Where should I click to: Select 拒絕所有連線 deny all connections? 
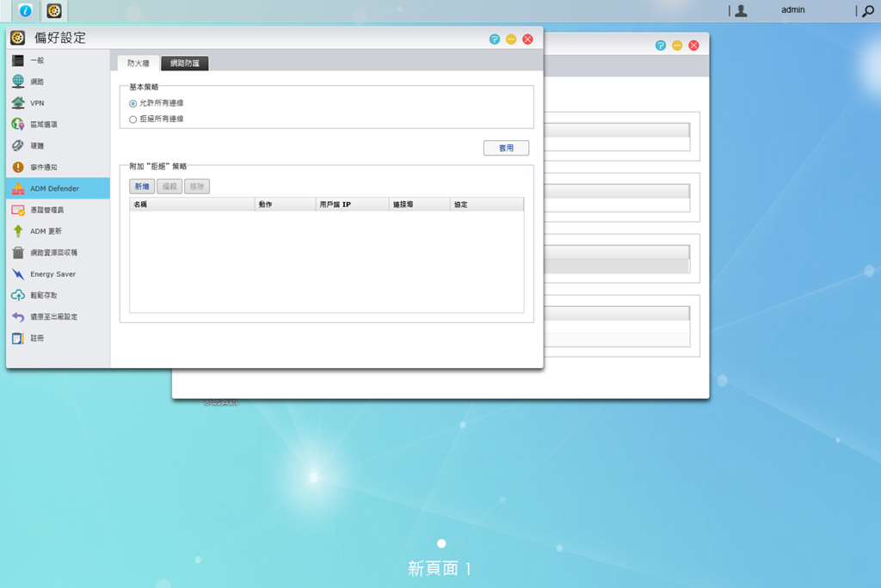[x=133, y=119]
